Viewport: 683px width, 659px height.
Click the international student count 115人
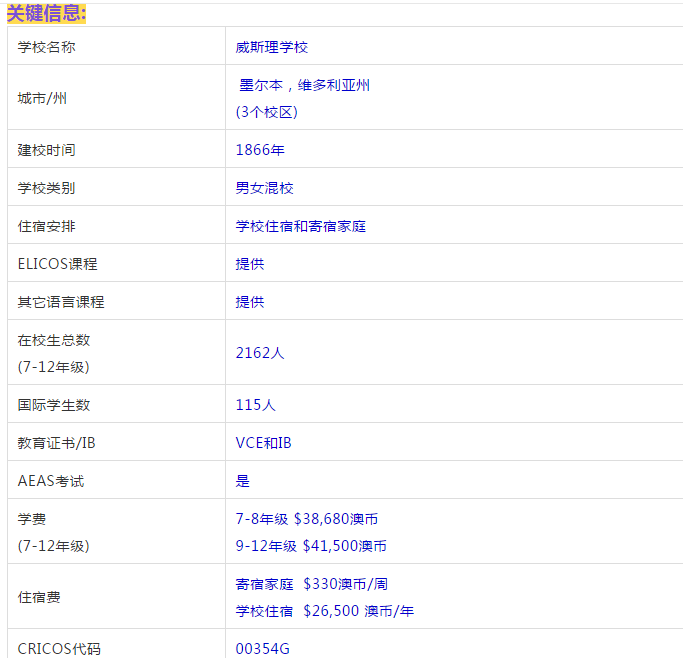(x=256, y=405)
